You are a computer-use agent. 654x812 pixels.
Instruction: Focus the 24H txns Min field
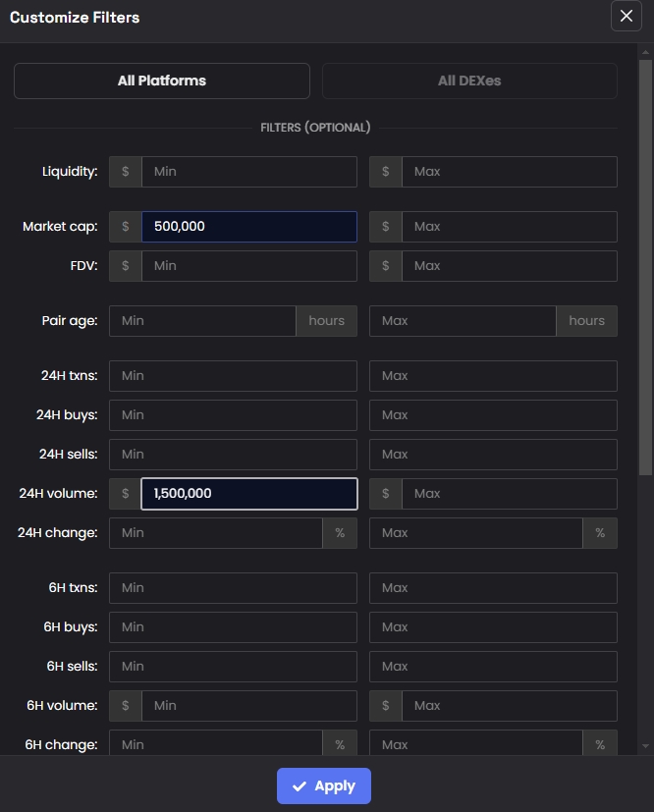[x=233, y=376]
